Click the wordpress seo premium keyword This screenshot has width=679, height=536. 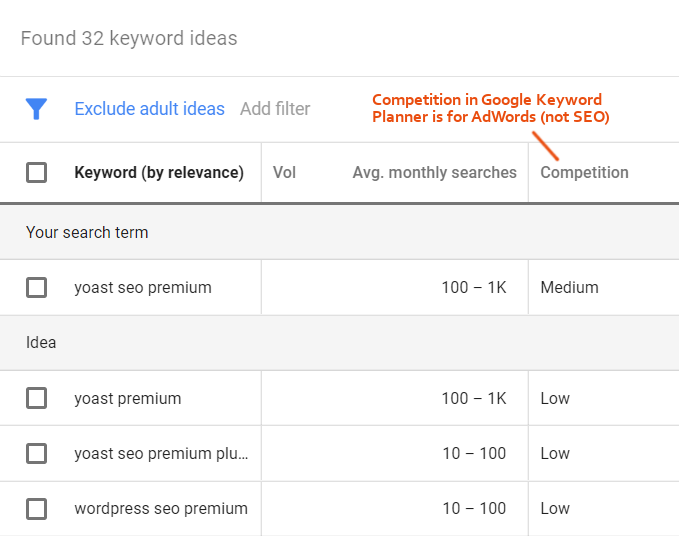pyautogui.click(x=161, y=509)
